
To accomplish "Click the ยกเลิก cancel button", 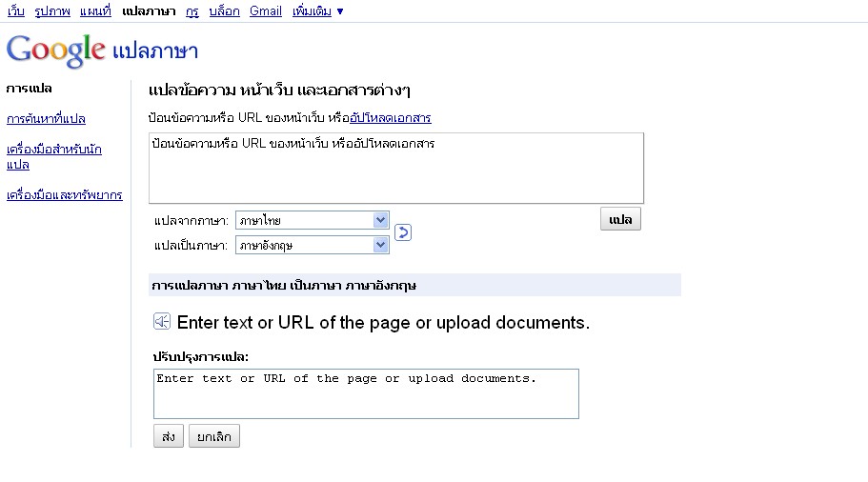I will coord(214,436).
